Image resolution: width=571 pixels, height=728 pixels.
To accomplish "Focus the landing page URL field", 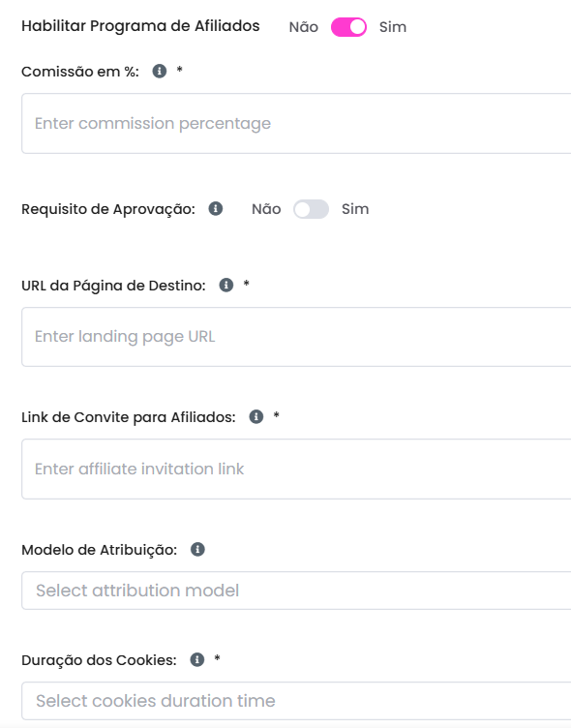I will tap(296, 337).
